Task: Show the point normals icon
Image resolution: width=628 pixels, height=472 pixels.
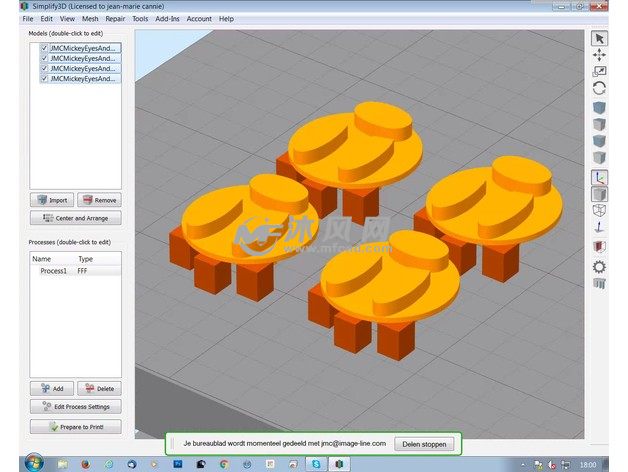Action: coord(599,228)
